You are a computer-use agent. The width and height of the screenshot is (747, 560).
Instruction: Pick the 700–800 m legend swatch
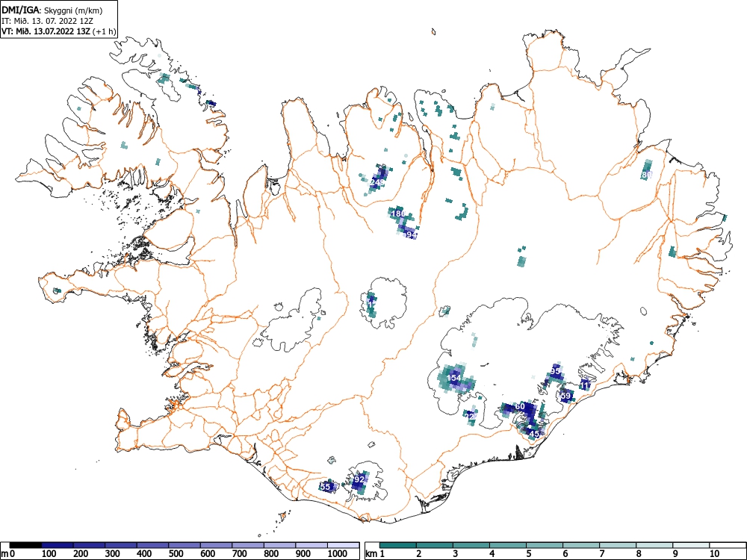[x=248, y=545]
